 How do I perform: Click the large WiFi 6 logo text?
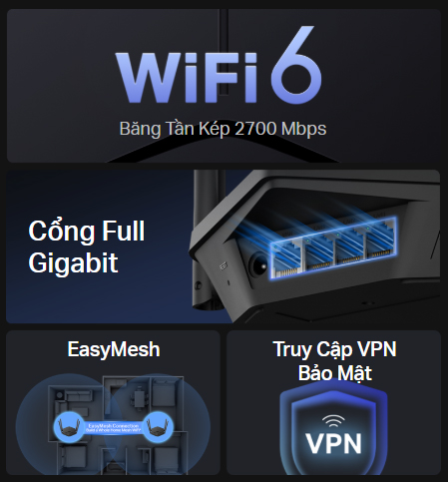coord(219,64)
